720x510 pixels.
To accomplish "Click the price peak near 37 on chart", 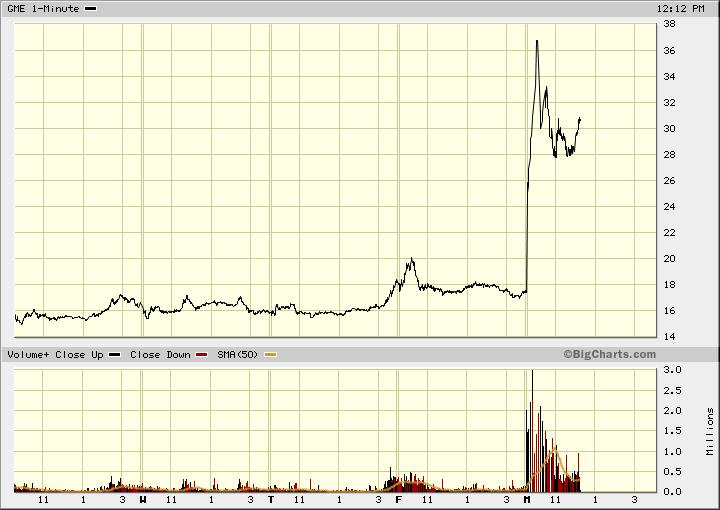I will pyautogui.click(x=537, y=41).
